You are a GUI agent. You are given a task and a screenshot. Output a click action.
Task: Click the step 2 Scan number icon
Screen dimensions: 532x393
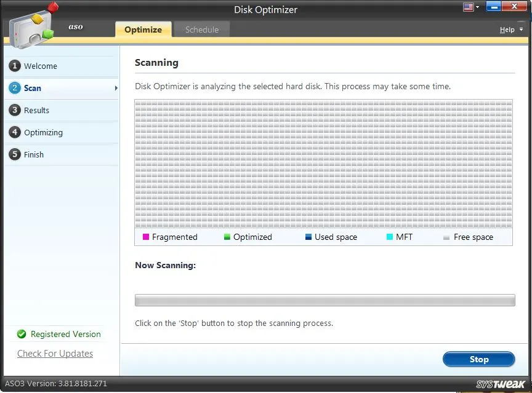[15, 88]
